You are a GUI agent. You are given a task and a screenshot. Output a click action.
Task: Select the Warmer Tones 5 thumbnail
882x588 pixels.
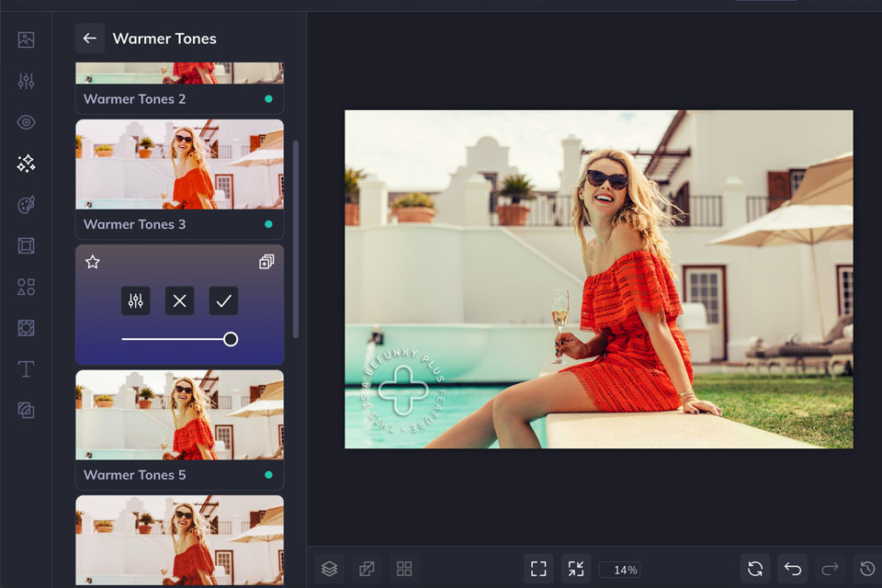pyautogui.click(x=179, y=415)
